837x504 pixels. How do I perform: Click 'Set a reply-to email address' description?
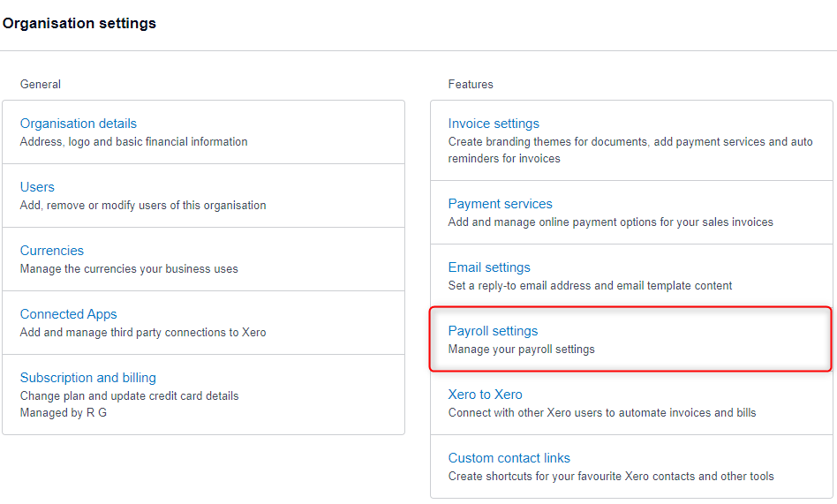tap(591, 286)
